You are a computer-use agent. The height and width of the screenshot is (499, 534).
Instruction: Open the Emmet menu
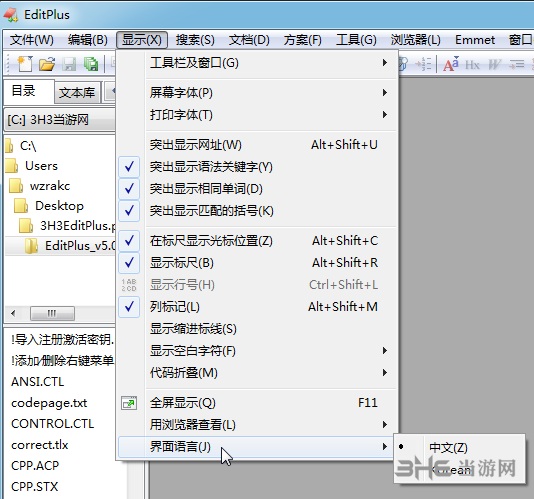[x=475, y=40]
